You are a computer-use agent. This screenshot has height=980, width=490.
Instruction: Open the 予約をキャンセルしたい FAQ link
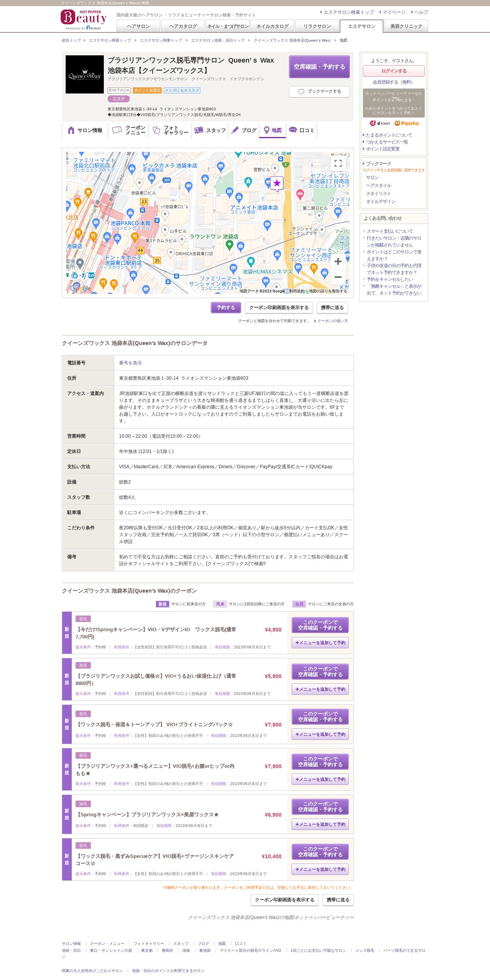[x=390, y=279]
